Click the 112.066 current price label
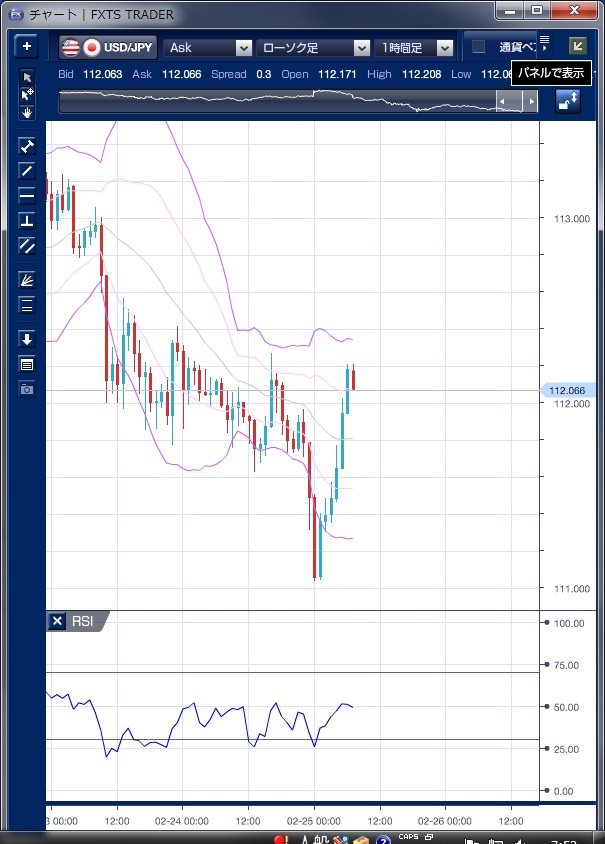 pyautogui.click(x=567, y=390)
